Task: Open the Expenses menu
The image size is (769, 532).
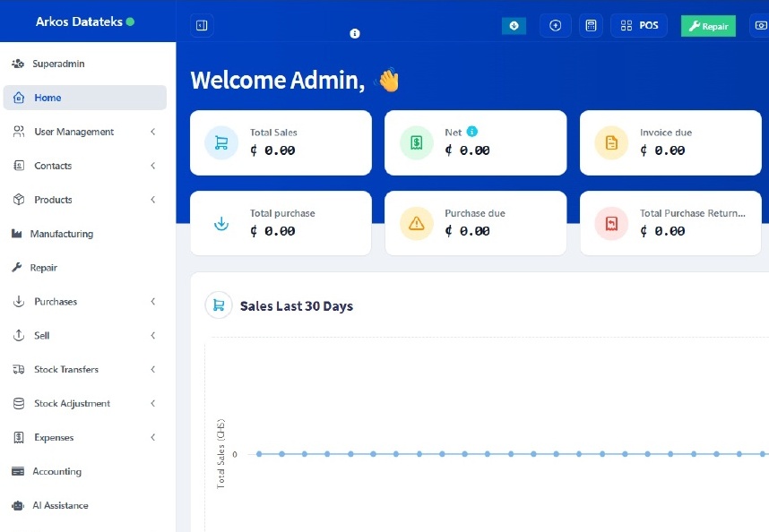Action: pos(85,437)
